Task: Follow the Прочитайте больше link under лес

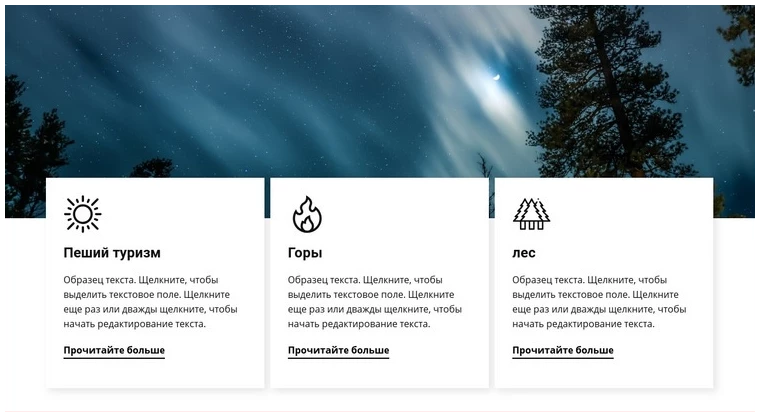Action: (x=563, y=350)
